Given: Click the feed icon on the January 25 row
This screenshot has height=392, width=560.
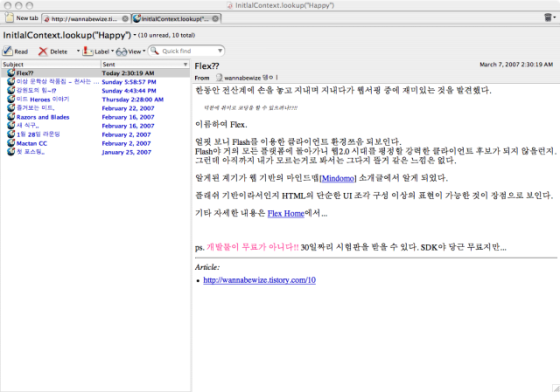Looking at the screenshot, I should click(x=11, y=152).
